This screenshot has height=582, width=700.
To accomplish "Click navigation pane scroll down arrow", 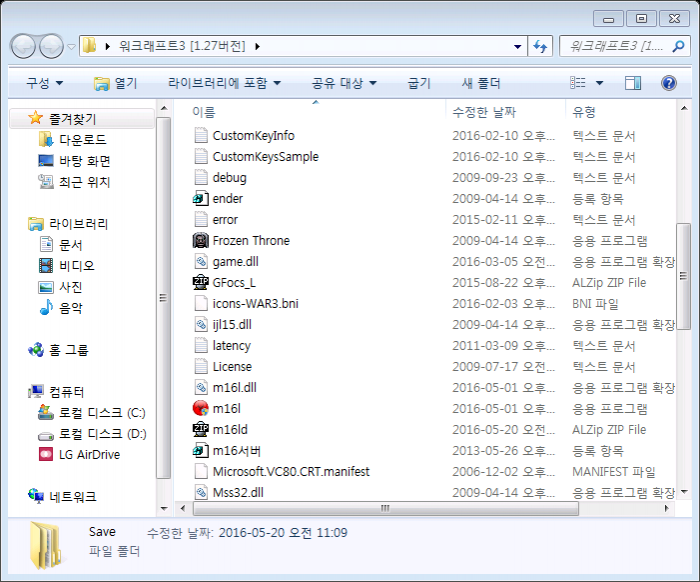I will 164,508.
